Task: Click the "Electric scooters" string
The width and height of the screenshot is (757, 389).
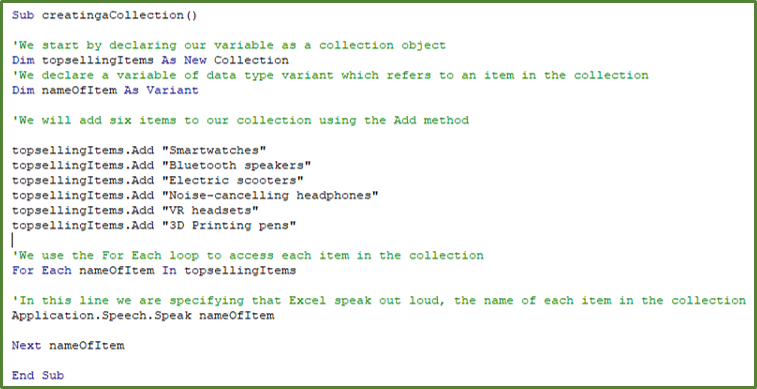Action: 233,180
